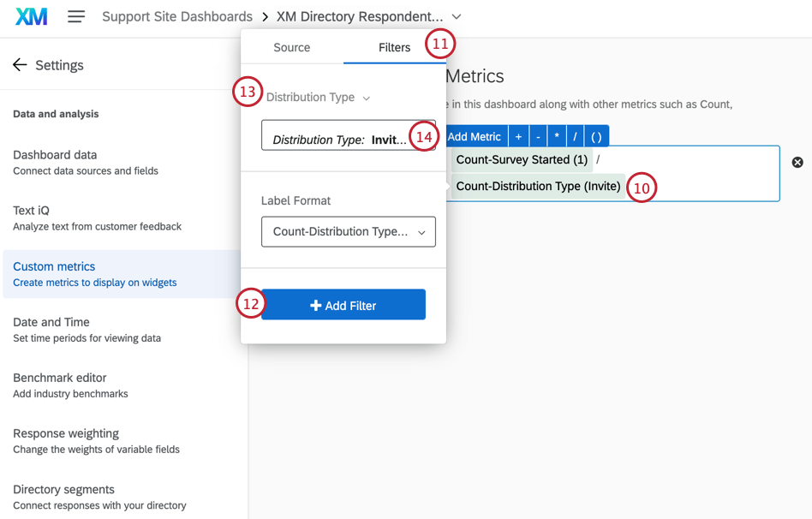Open the hamburger navigation menu
812x519 pixels.
pyautogui.click(x=76, y=16)
